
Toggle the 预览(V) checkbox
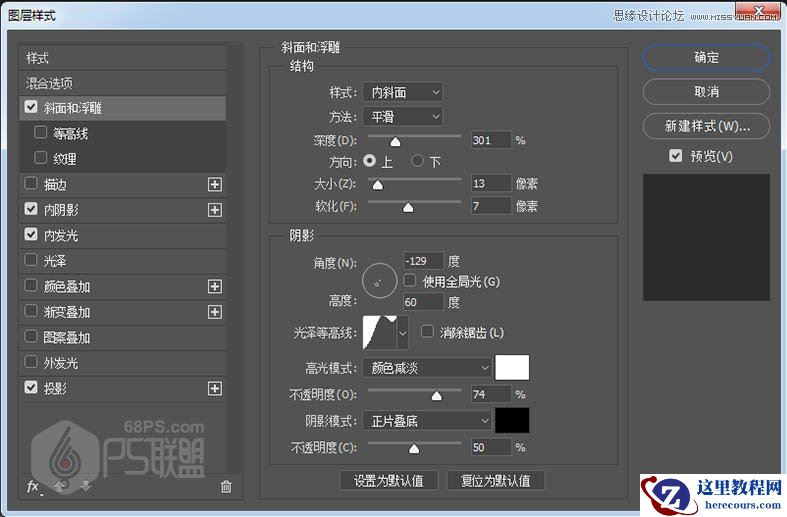[x=676, y=156]
